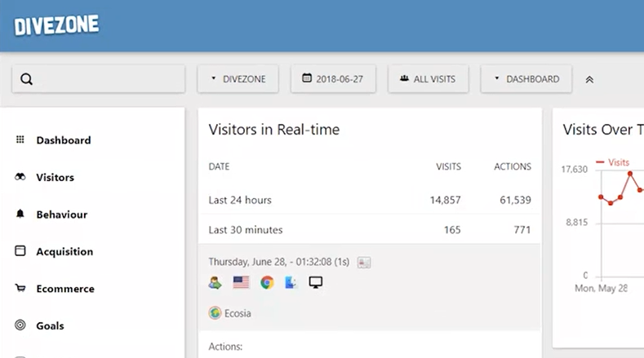Open Ecommerce in the sidebar menu
This screenshot has width=644, height=358.
point(65,289)
